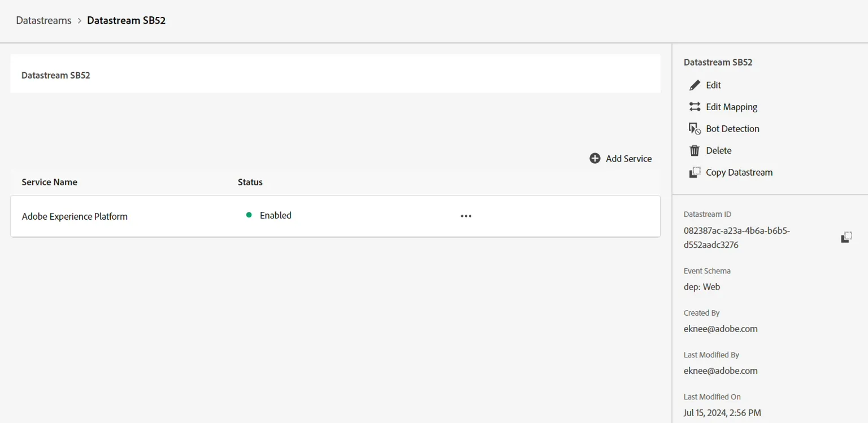
Task: Click the Edit pencil icon
Action: (x=695, y=85)
